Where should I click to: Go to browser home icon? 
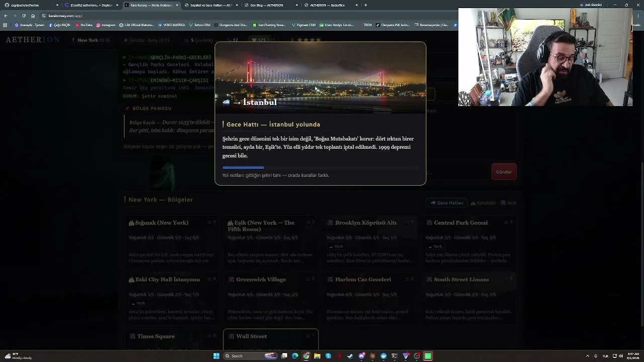33,16
